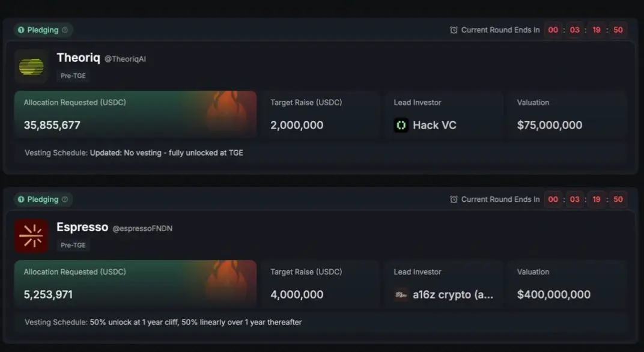Select the Theoriq project title
Image resolution: width=644 pixels, height=352 pixels.
(79, 58)
